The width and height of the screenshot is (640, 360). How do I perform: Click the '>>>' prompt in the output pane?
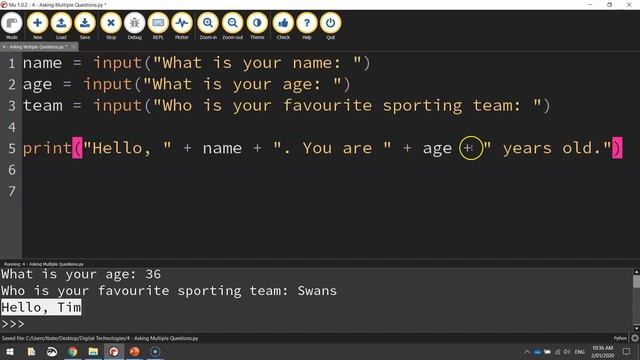click(x=13, y=324)
